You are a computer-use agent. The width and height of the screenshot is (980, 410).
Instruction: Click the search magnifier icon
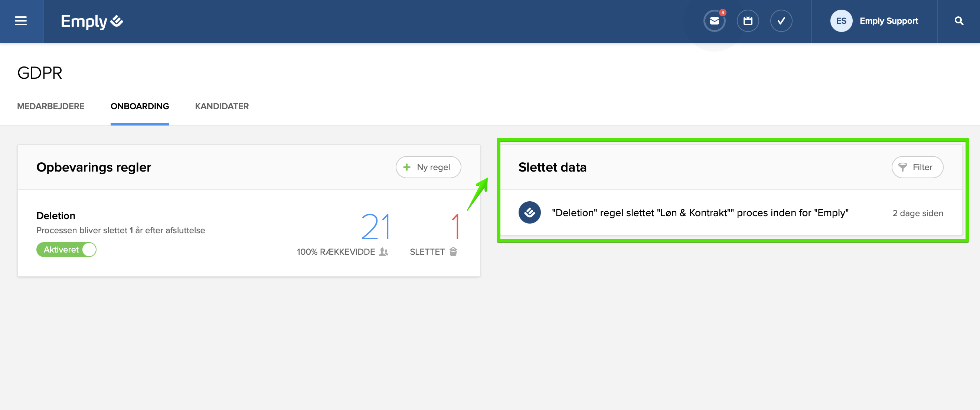coord(959,21)
